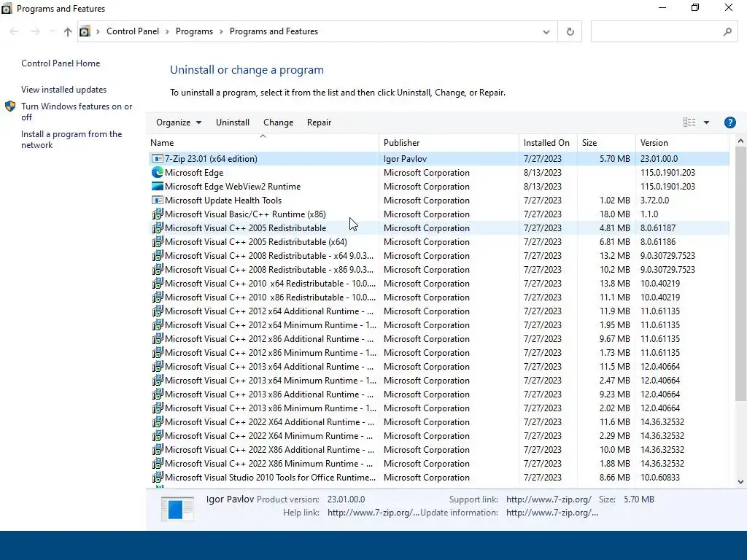Go up one level with the up arrow
The height and width of the screenshot is (560, 747).
click(68, 31)
